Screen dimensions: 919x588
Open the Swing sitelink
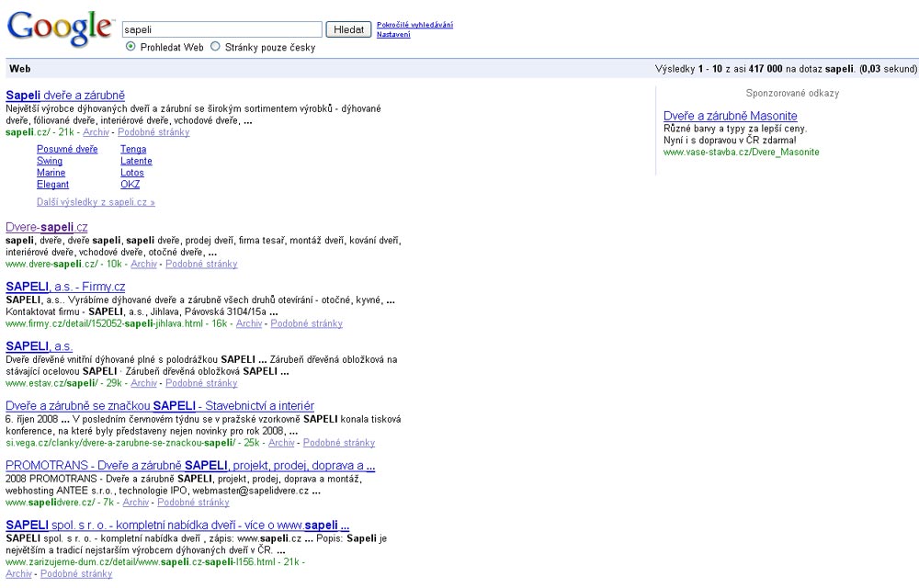pyautogui.click(x=50, y=161)
